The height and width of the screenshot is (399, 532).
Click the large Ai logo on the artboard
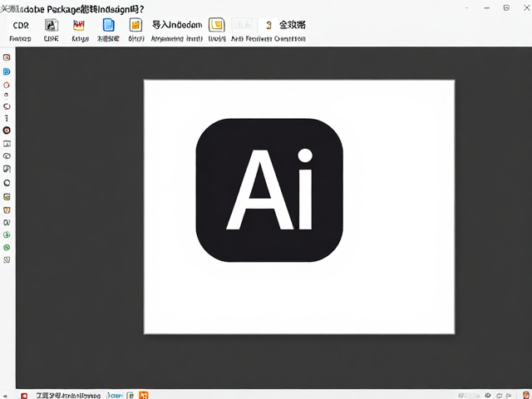pos(269,190)
